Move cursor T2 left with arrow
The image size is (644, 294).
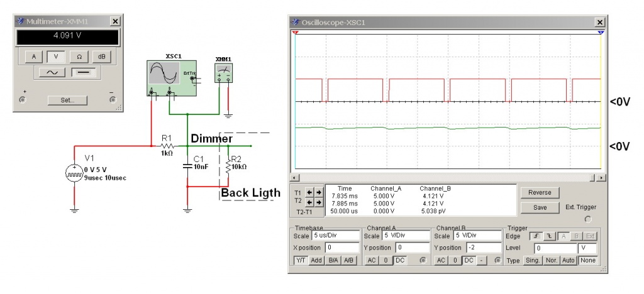[309, 202]
